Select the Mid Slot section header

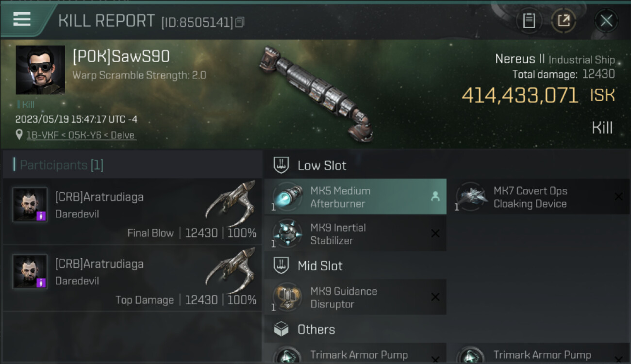pos(355,266)
